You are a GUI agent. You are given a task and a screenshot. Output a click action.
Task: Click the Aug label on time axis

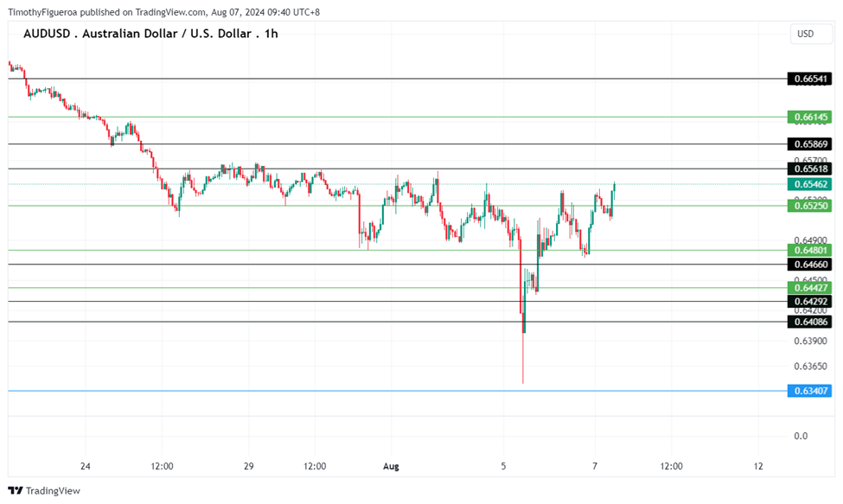[391, 467]
